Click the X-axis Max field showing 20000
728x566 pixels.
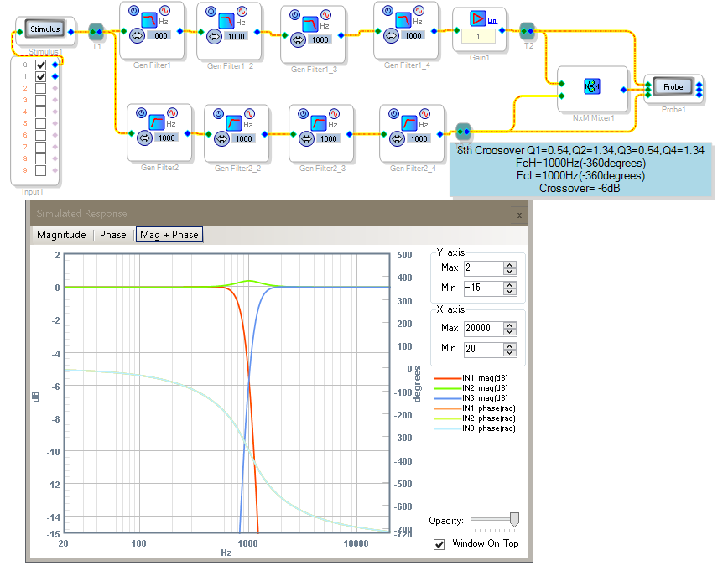point(484,328)
